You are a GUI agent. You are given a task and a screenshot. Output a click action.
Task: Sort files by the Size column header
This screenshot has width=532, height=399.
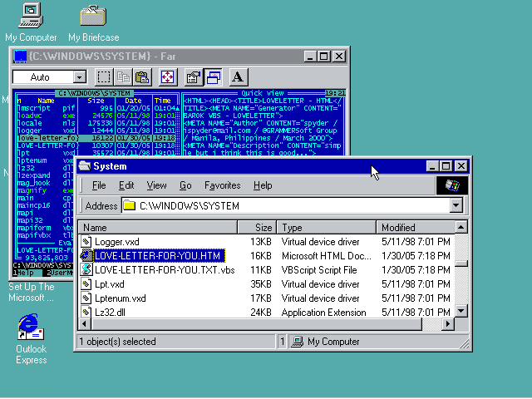click(257, 227)
